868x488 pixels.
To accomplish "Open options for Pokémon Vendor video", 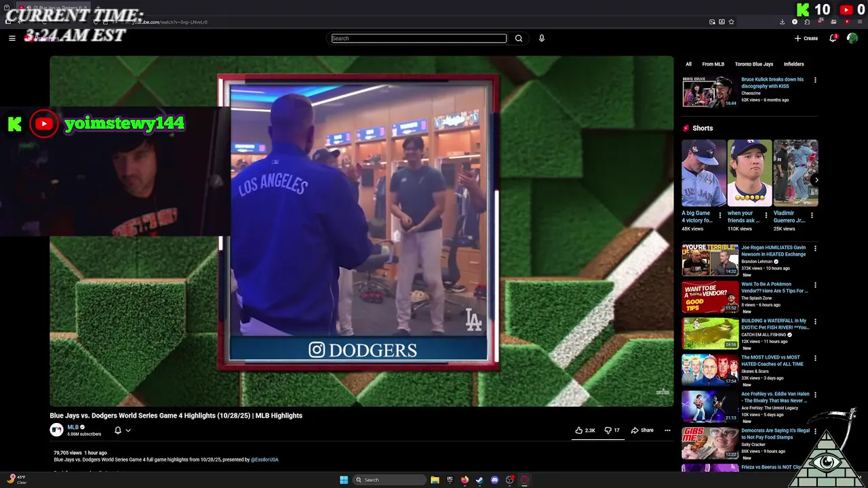I will (815, 285).
